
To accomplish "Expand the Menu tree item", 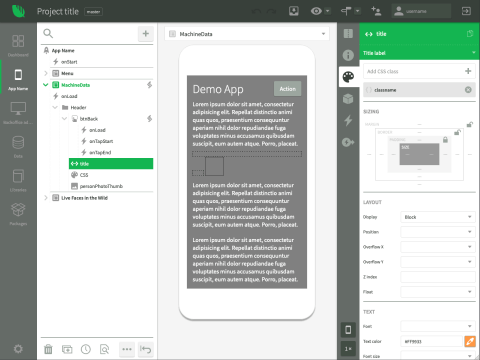I will 46,73.
